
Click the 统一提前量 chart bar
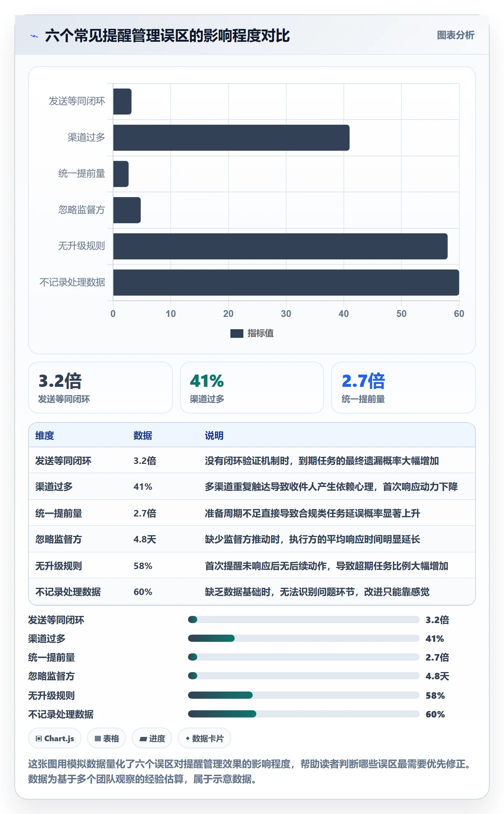pyautogui.click(x=121, y=174)
